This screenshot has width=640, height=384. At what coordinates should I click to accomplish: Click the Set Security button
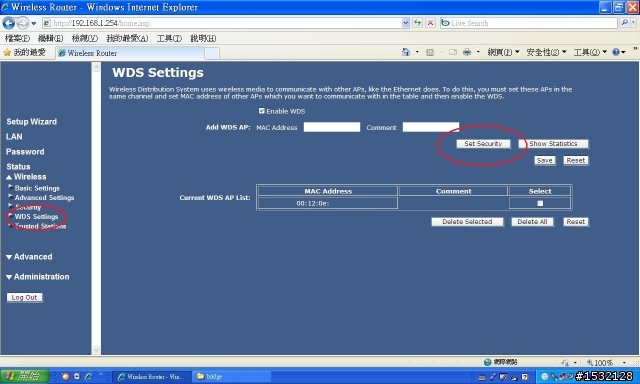point(483,144)
